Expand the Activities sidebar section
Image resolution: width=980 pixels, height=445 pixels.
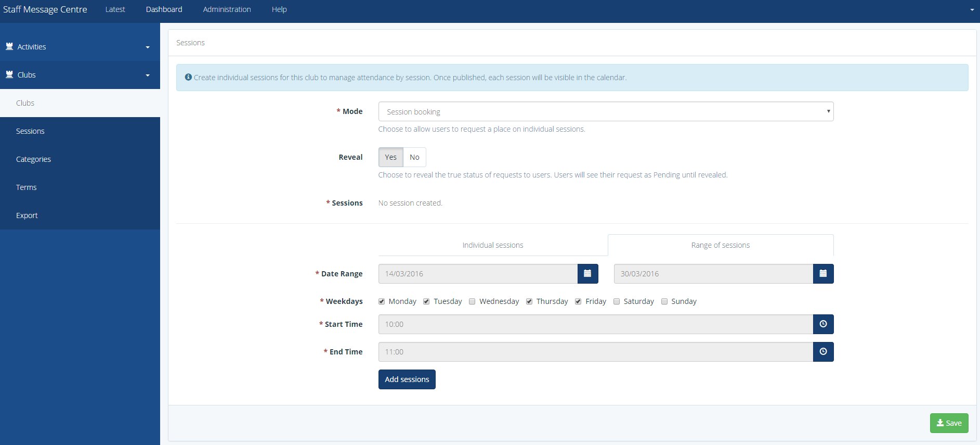coord(80,47)
